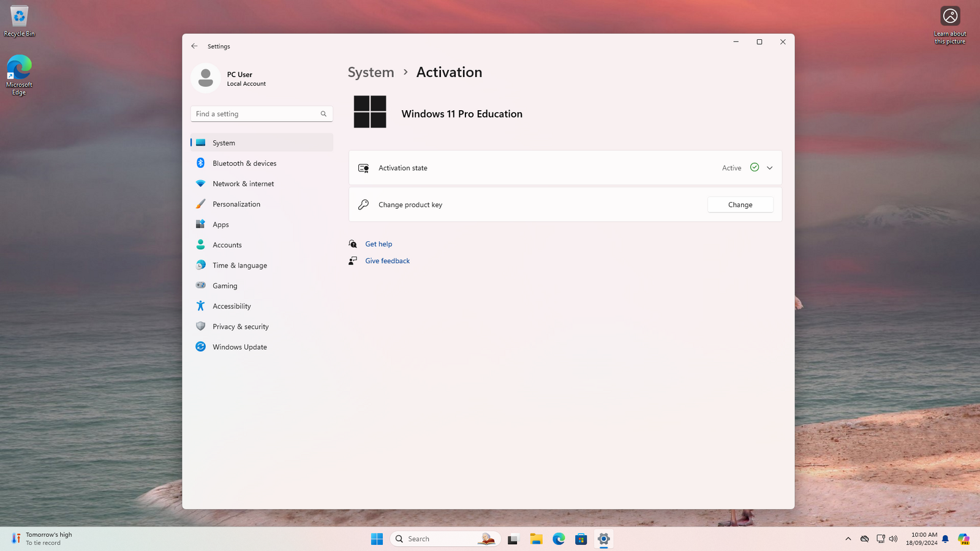
Task: Click the Bluetooth & devices icon
Action: pos(200,163)
